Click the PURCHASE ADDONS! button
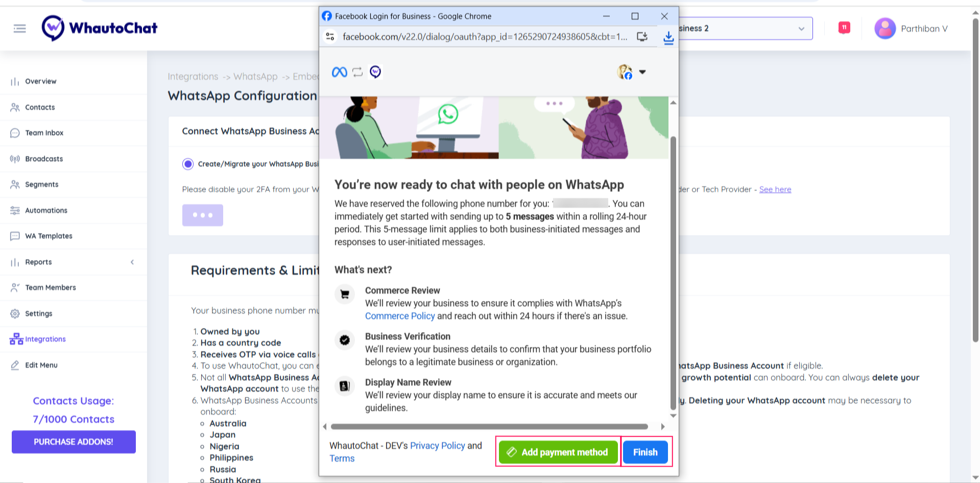The image size is (980, 483). tap(74, 442)
